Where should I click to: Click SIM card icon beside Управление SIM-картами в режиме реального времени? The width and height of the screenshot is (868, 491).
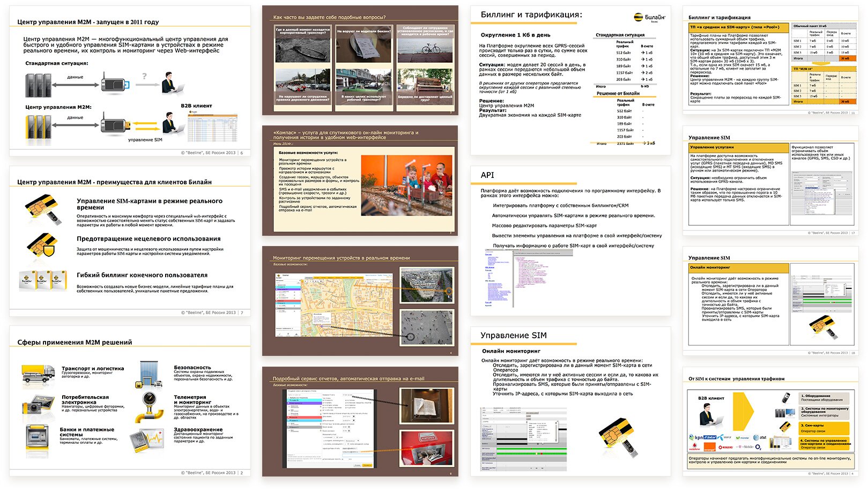click(x=43, y=209)
